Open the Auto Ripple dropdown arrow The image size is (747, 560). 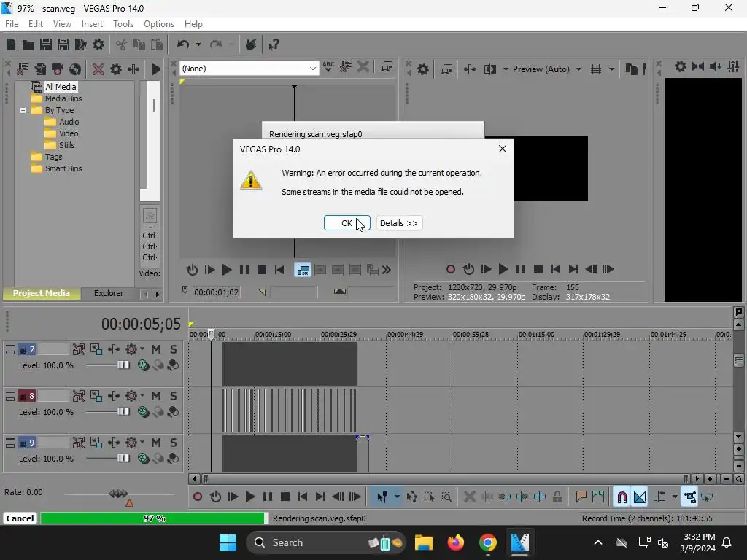[675, 497]
